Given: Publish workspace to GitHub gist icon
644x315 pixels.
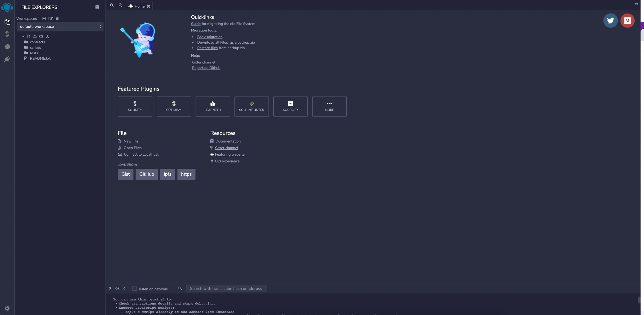Looking at the screenshot, I should tap(41, 37).
